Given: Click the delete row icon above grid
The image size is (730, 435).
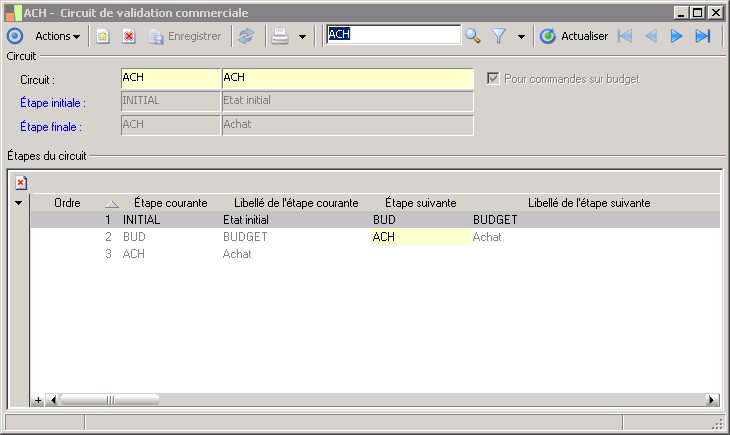Looking at the screenshot, I should (x=21, y=183).
